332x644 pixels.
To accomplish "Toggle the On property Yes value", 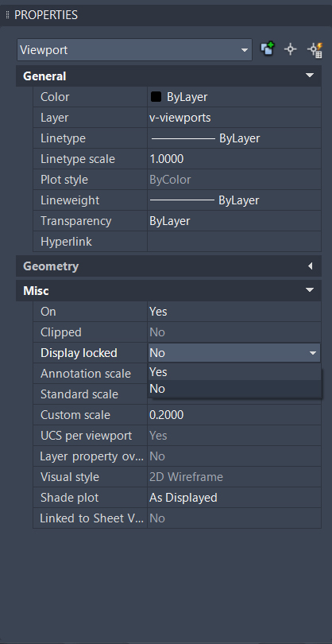I will (x=234, y=312).
